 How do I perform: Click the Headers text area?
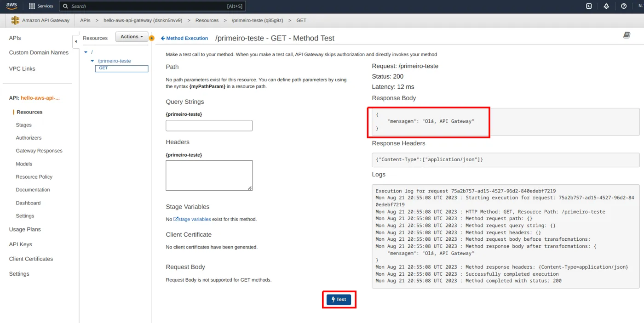pyautogui.click(x=209, y=175)
